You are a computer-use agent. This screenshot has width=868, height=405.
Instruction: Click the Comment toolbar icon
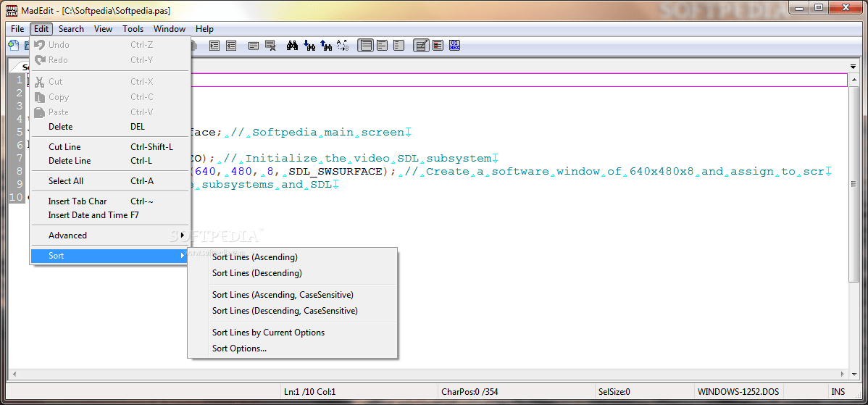[x=254, y=46]
